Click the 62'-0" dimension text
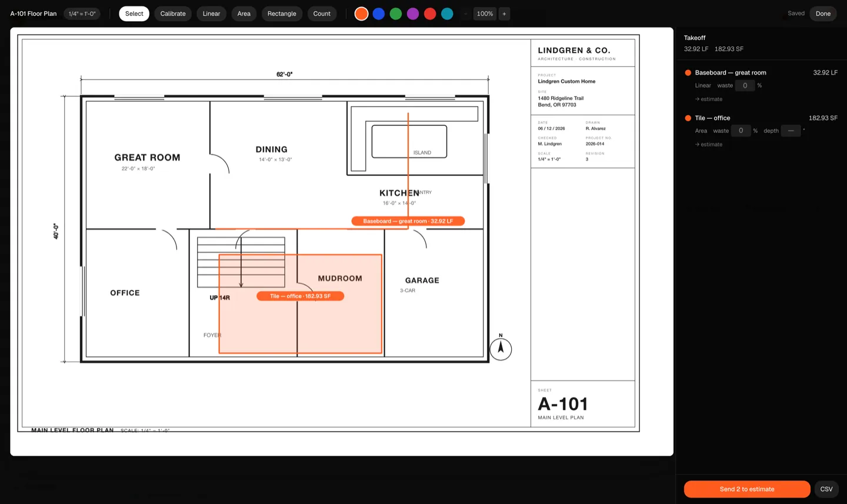 click(x=285, y=74)
